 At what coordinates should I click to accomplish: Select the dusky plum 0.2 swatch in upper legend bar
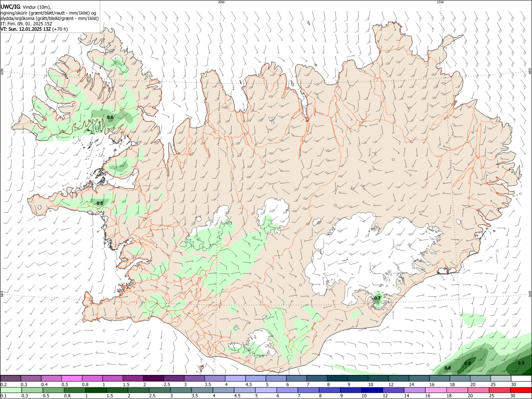coord(10,378)
